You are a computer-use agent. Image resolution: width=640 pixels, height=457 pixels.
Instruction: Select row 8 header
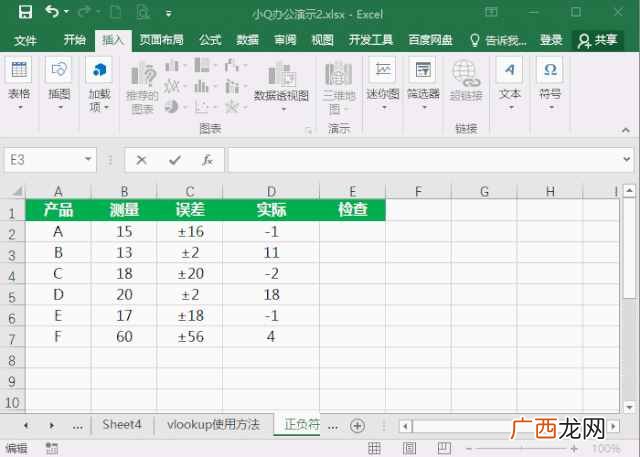click(12, 360)
